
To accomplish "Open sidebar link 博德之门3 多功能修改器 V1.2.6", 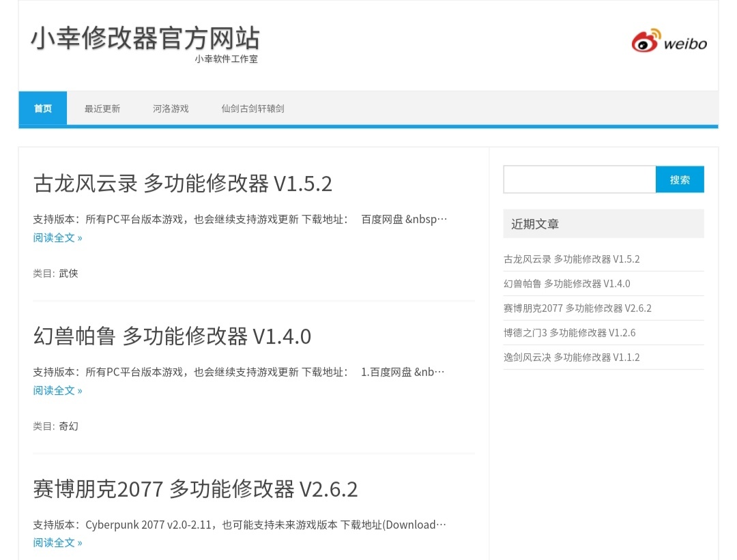I will [x=570, y=333].
